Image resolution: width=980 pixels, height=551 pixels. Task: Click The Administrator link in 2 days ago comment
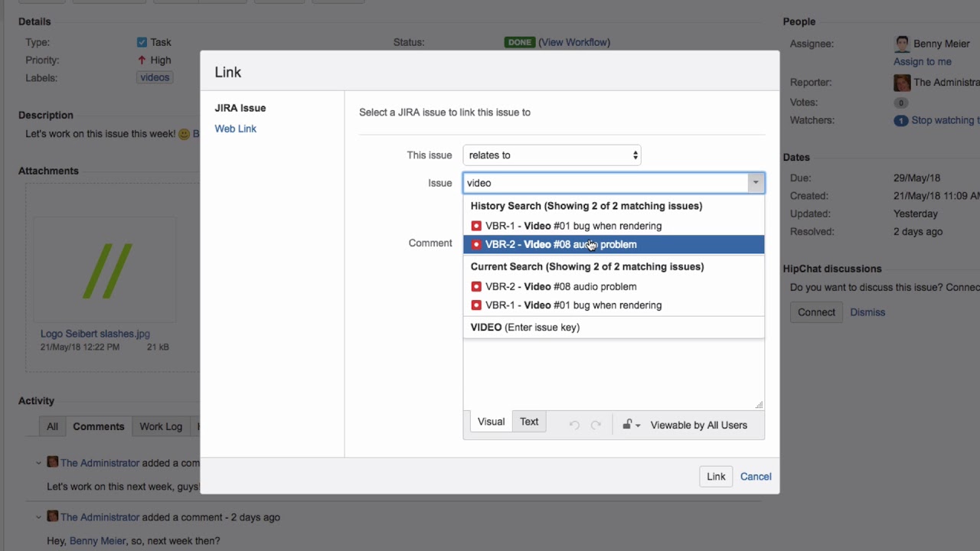100,517
